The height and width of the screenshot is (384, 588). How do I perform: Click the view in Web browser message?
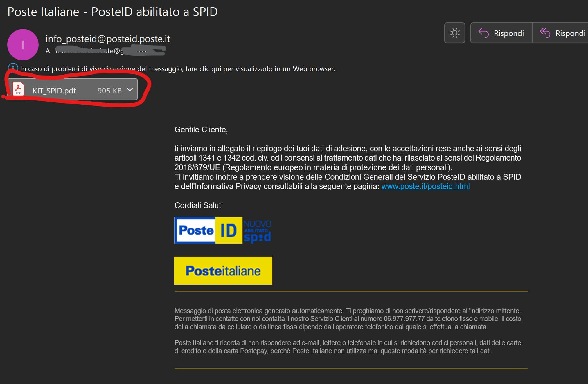pyautogui.click(x=177, y=69)
